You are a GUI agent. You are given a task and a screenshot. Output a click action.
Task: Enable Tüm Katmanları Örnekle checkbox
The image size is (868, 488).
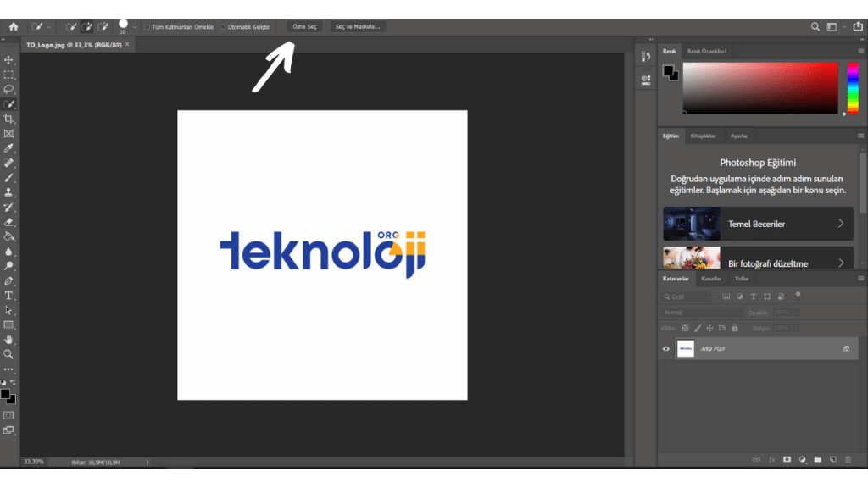pos(147,26)
